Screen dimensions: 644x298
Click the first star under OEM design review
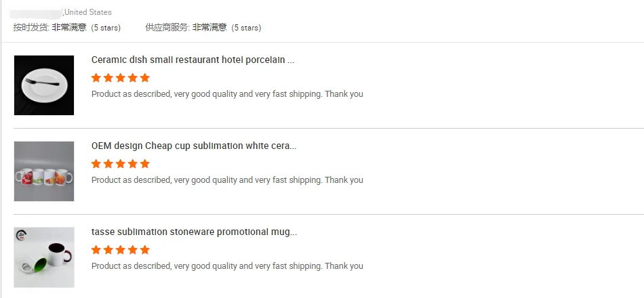point(96,164)
